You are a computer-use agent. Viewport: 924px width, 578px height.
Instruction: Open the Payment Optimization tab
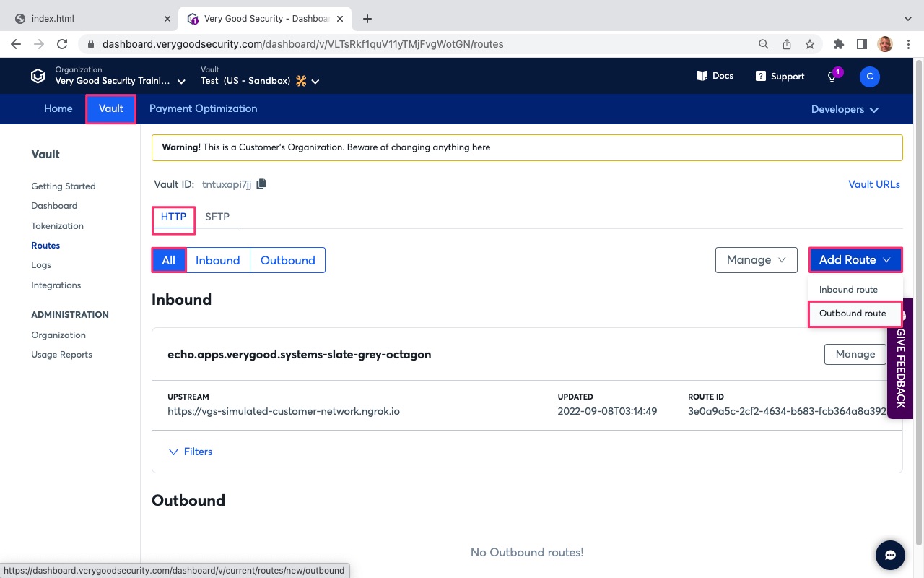[x=203, y=108]
